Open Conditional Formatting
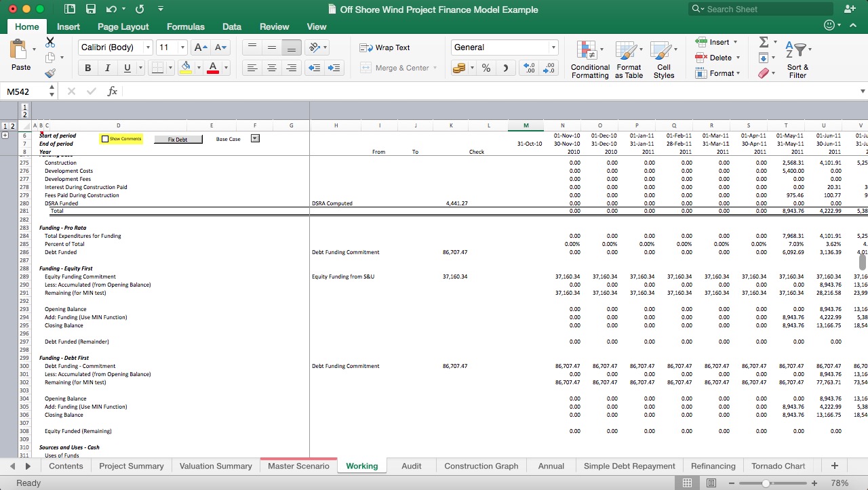Image resolution: width=868 pixels, height=490 pixels. [x=589, y=58]
